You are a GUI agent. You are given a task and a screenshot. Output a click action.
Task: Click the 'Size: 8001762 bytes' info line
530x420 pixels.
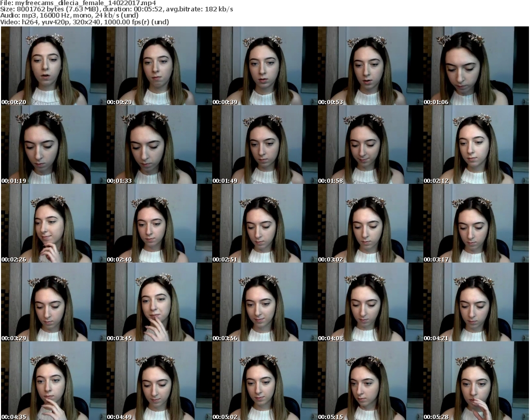pos(116,9)
